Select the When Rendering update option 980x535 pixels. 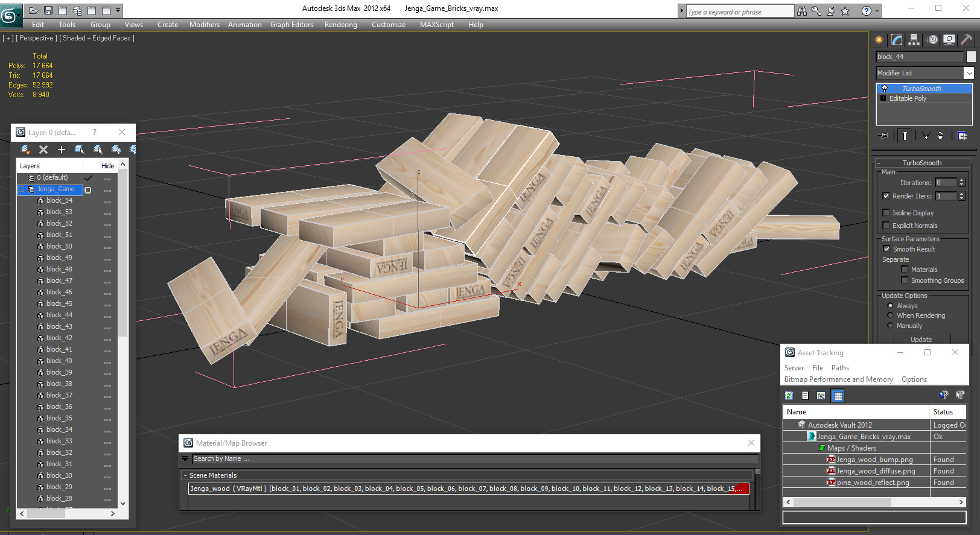(890, 315)
